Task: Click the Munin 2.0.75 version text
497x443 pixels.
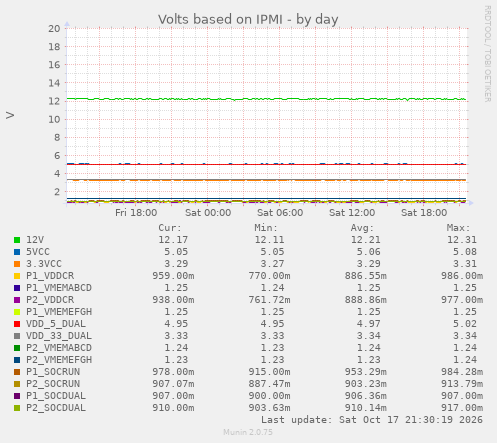Action: [248, 432]
